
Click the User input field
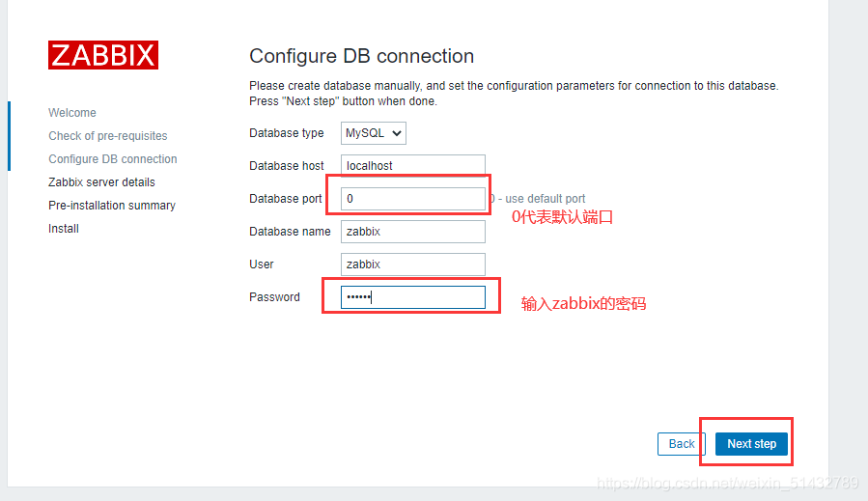click(413, 264)
